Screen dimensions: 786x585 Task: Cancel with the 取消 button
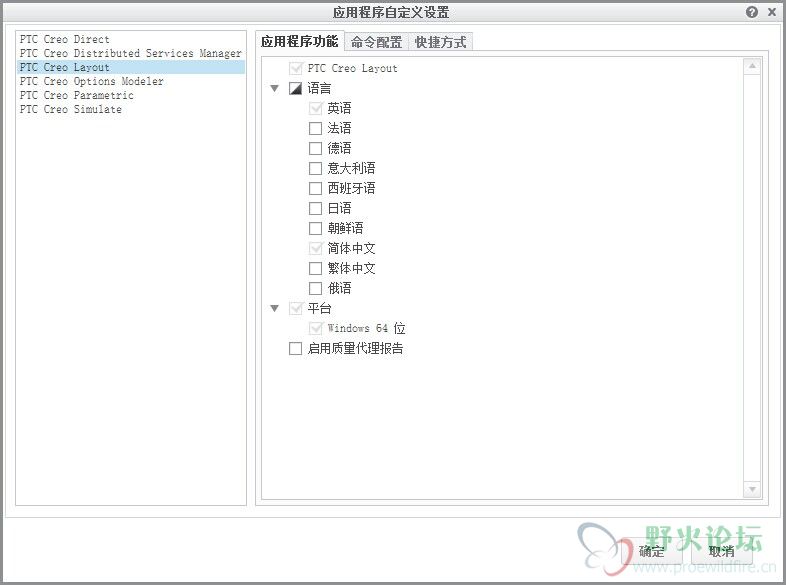click(722, 551)
